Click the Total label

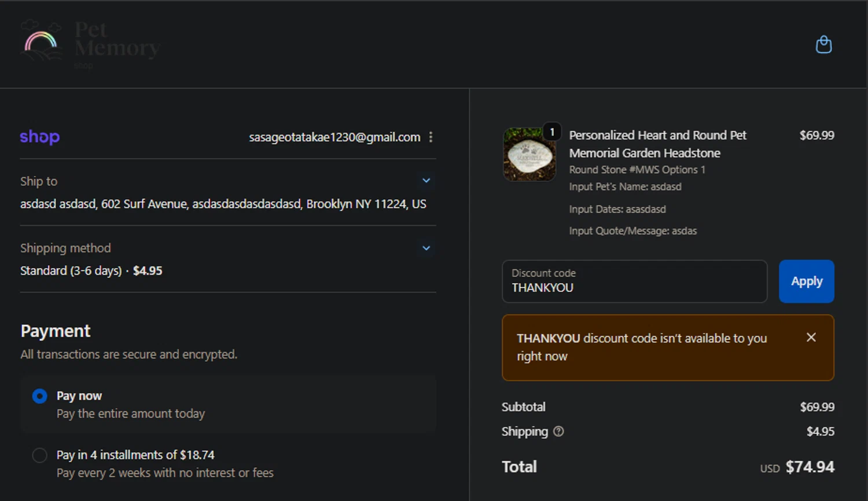pos(519,467)
